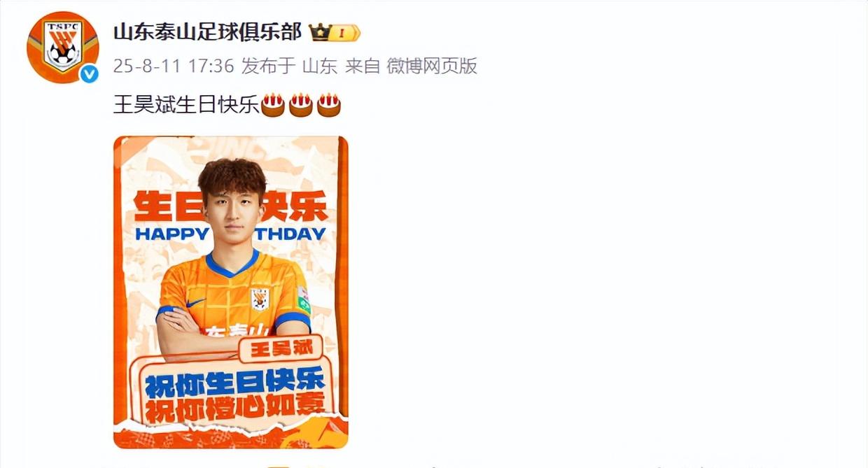Click the 祝你橙心如意 banner text

pyautogui.click(x=235, y=406)
